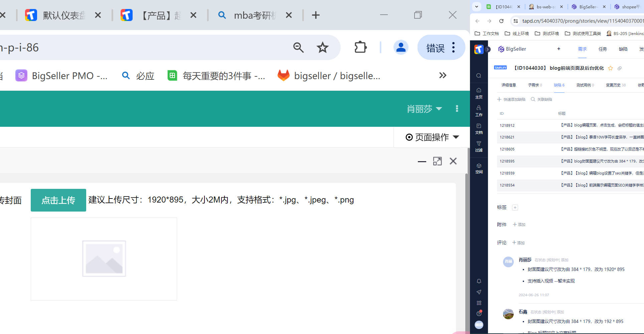Open the Chrome profile avatar icon
The width and height of the screenshot is (644, 334).
tap(400, 47)
